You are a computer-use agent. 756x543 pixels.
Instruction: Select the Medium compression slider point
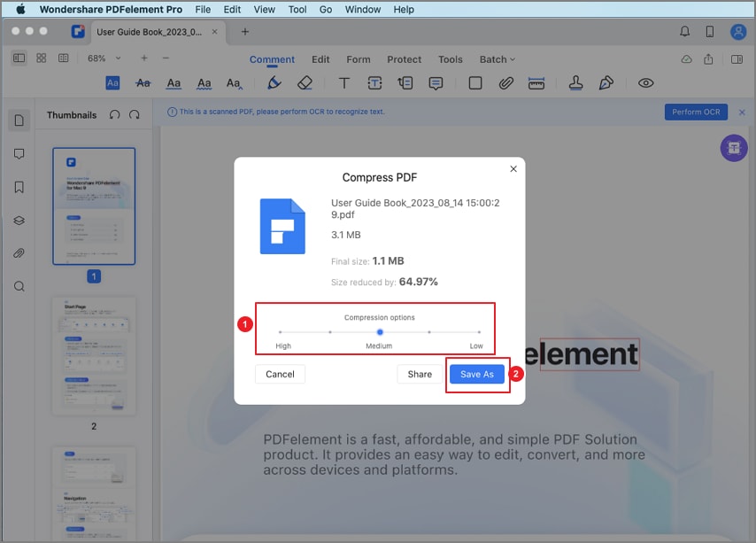coord(380,332)
